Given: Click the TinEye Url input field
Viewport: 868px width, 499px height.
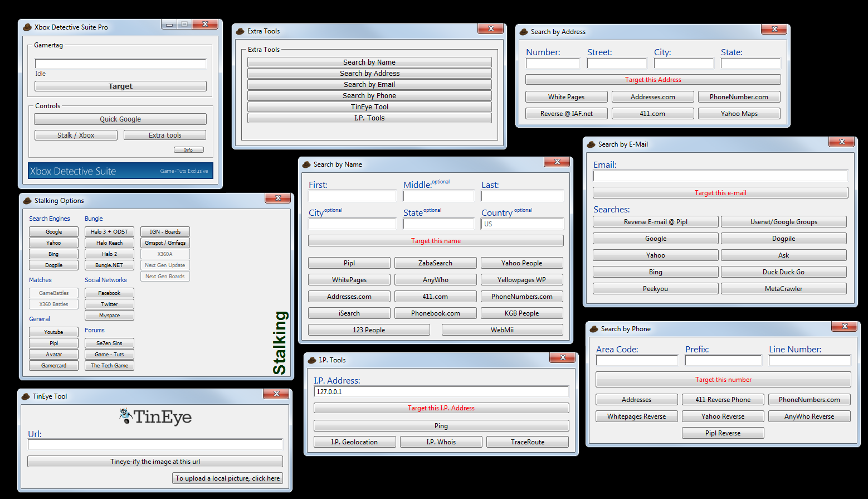Looking at the screenshot, I should [155, 445].
